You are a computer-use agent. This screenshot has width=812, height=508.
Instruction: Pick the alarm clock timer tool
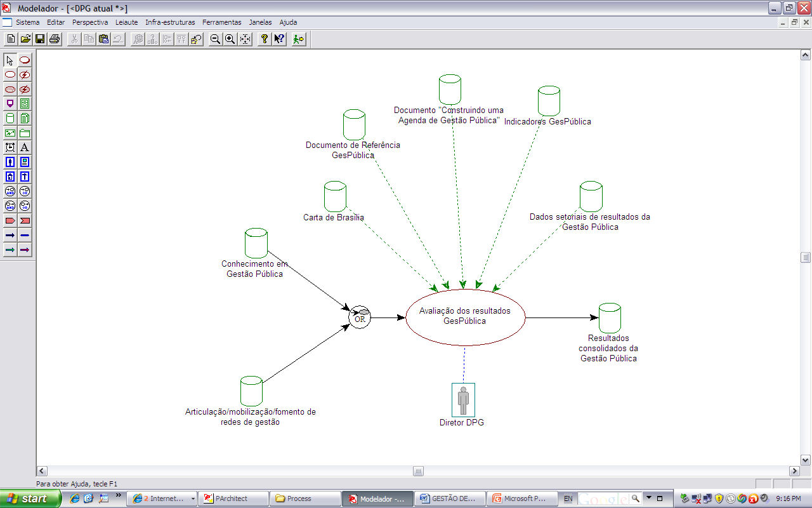tap(10, 148)
